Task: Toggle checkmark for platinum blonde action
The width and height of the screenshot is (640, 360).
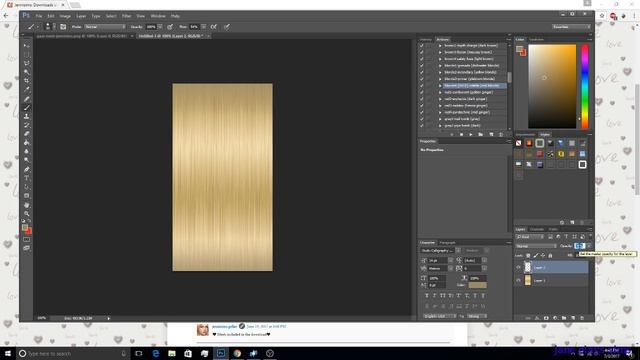Action: click(422, 79)
